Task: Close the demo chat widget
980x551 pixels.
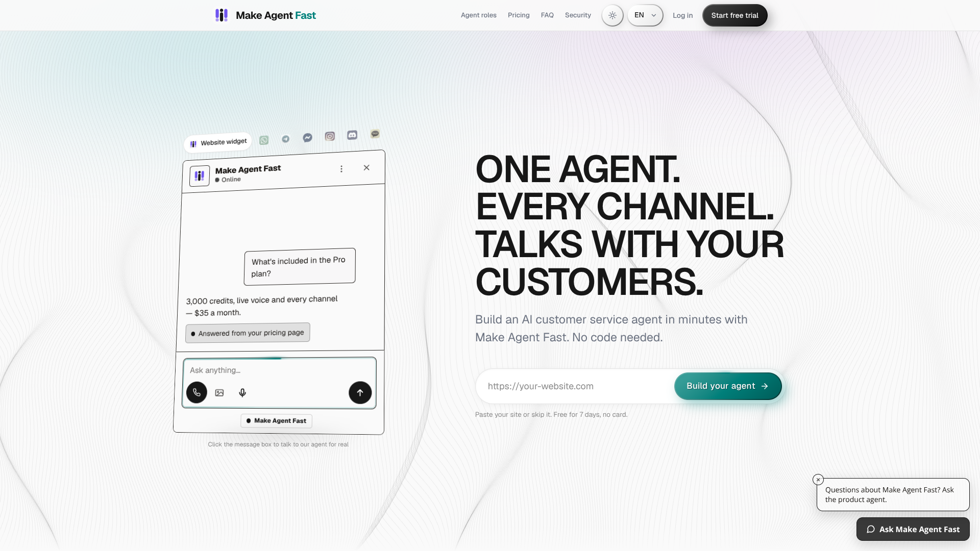Action: click(366, 167)
